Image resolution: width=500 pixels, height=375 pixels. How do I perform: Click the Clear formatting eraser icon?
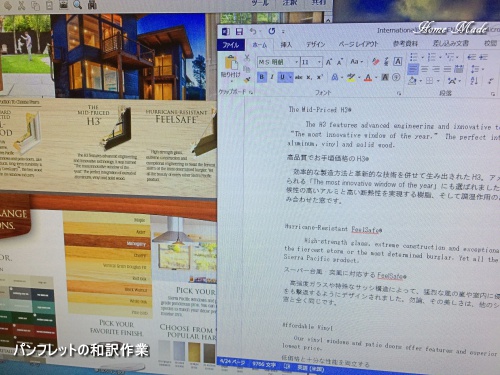[x=376, y=62]
